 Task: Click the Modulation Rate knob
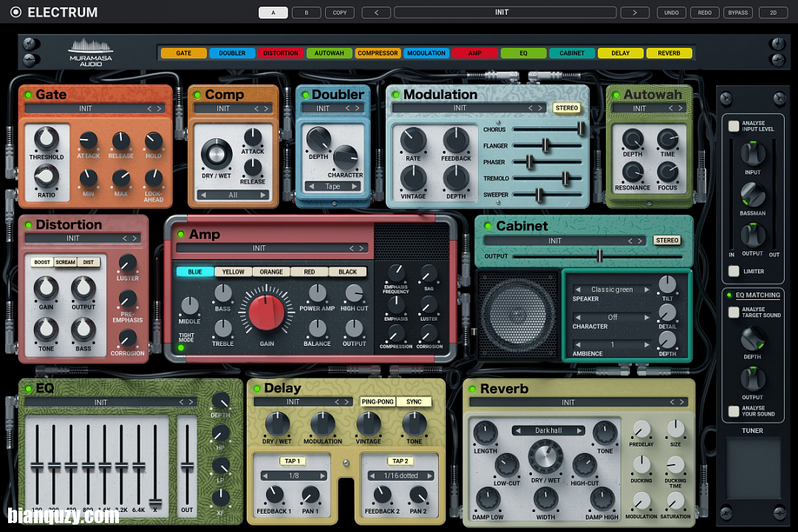click(413, 140)
